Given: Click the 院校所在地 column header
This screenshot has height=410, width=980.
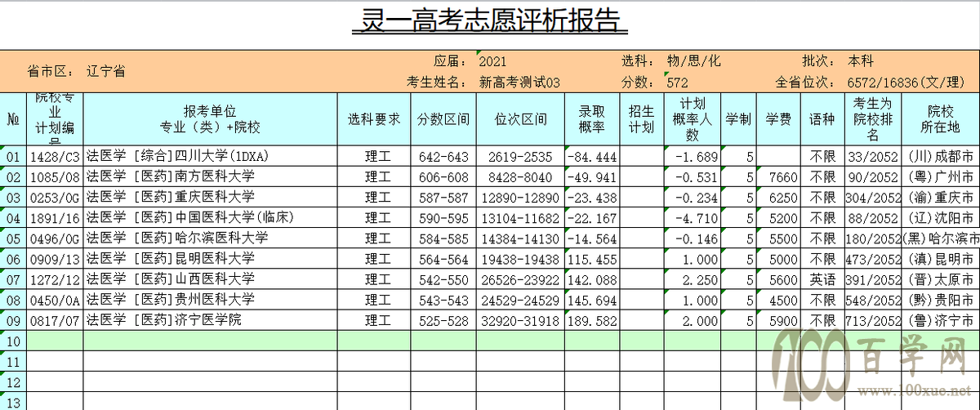Looking at the screenshot, I should (940, 119).
